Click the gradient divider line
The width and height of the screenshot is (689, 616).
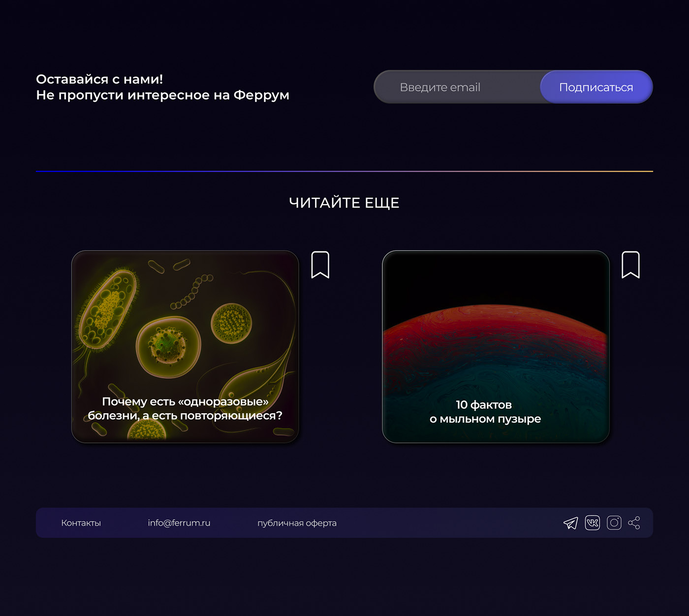[344, 171]
